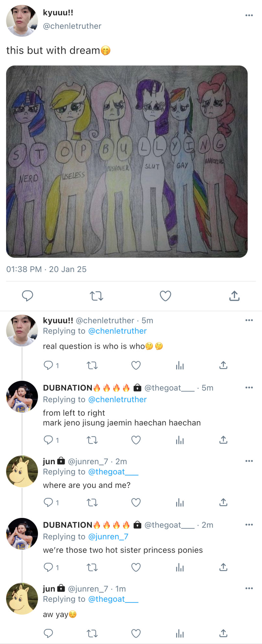Viewport: 262px width, 644px height.
Task: Like the "from left to right" reply
Action: pyautogui.click(x=136, y=440)
